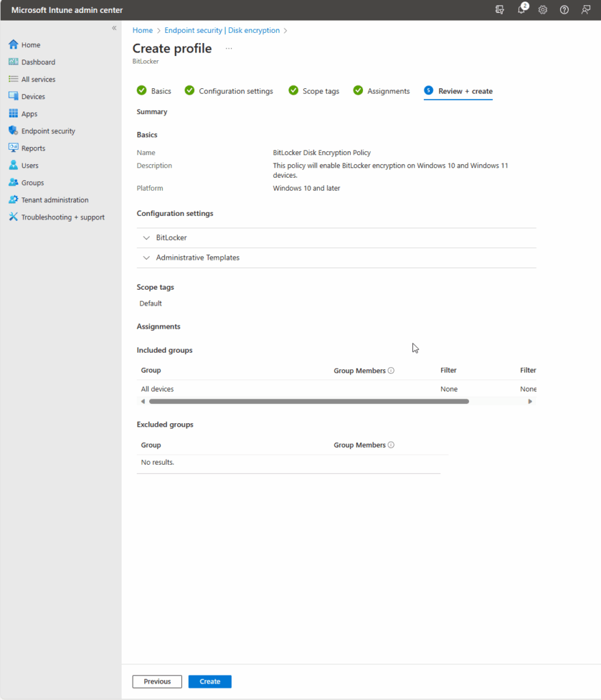
Task: Open the notifications bell showing 2 alerts
Action: (x=521, y=10)
